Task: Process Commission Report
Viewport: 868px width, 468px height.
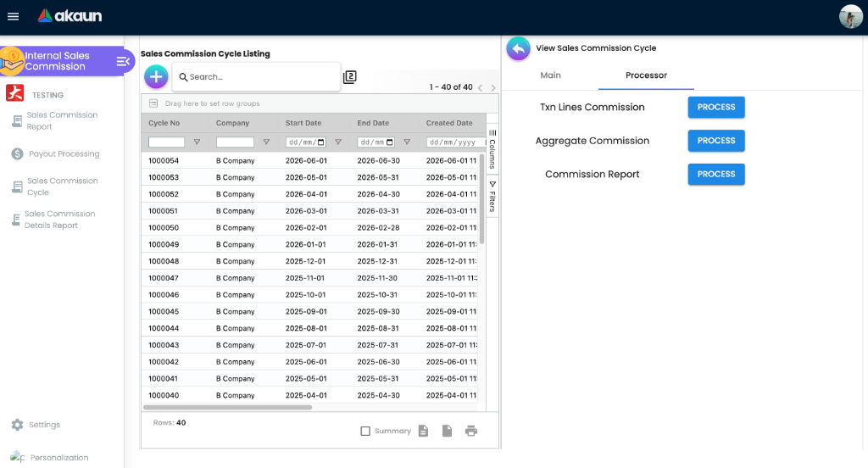Action: [x=716, y=175]
